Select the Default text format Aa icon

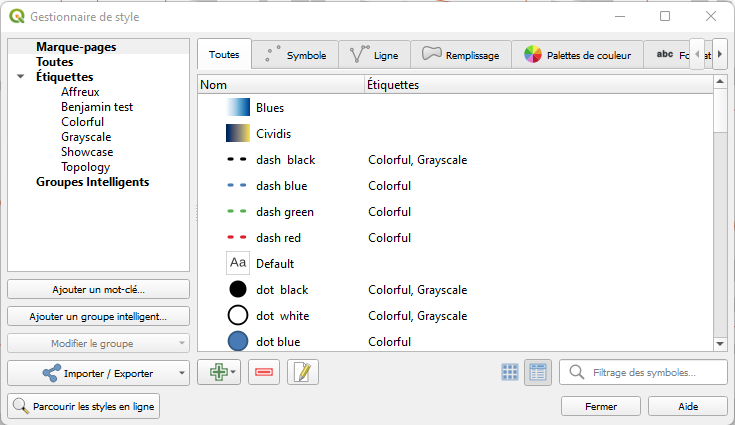(238, 263)
